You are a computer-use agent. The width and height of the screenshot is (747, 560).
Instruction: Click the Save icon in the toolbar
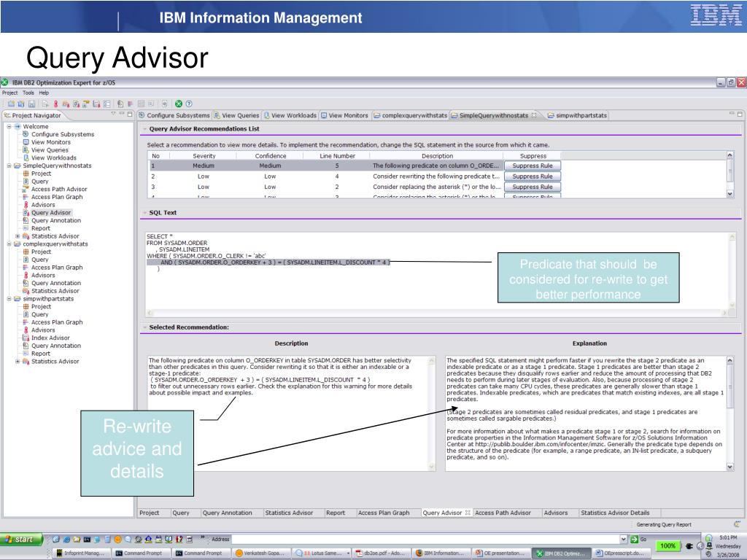coord(31,104)
